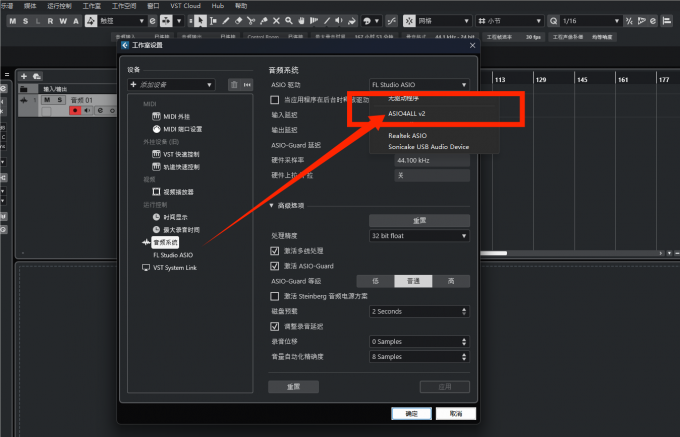Open MIDI 端口设置 entry

pyautogui.click(x=177, y=129)
